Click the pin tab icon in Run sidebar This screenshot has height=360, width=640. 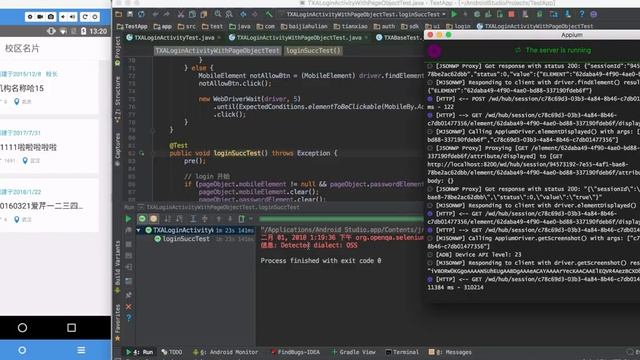tap(129, 295)
